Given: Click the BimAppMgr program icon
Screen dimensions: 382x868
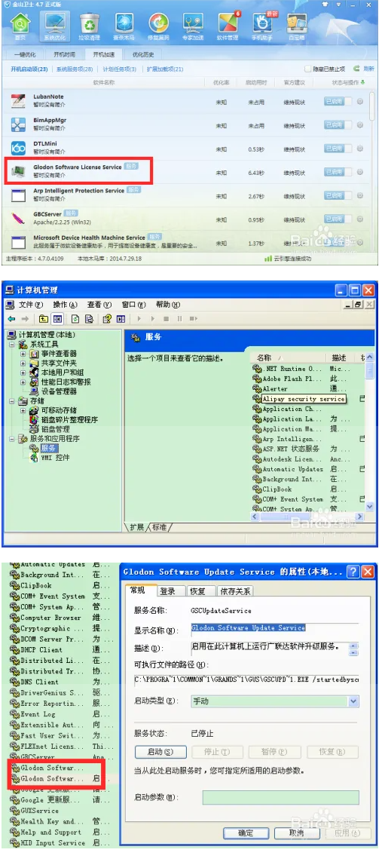Looking at the screenshot, I should [18, 124].
